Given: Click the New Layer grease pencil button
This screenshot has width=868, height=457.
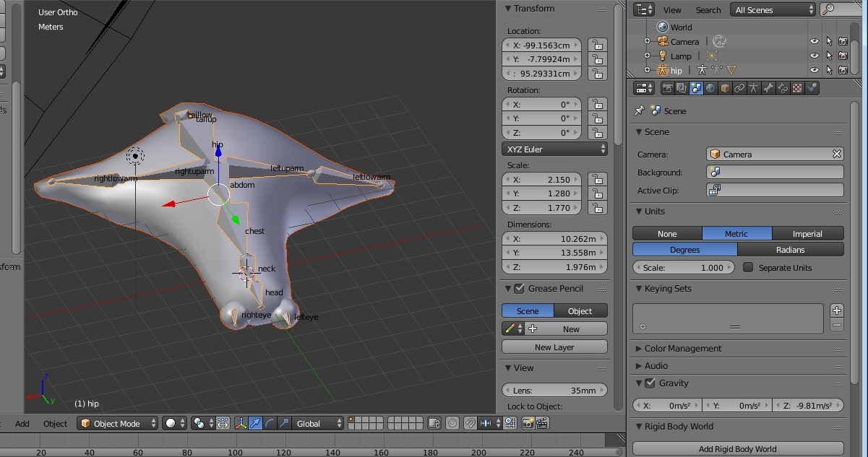Looking at the screenshot, I should click(554, 347).
